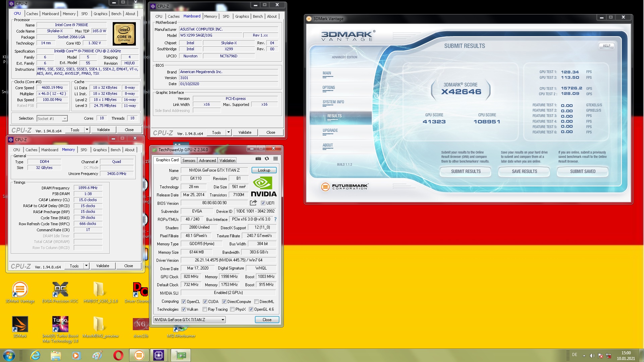
Task: Click the GPU-Z taskbar button
Action: pyautogui.click(x=181, y=355)
